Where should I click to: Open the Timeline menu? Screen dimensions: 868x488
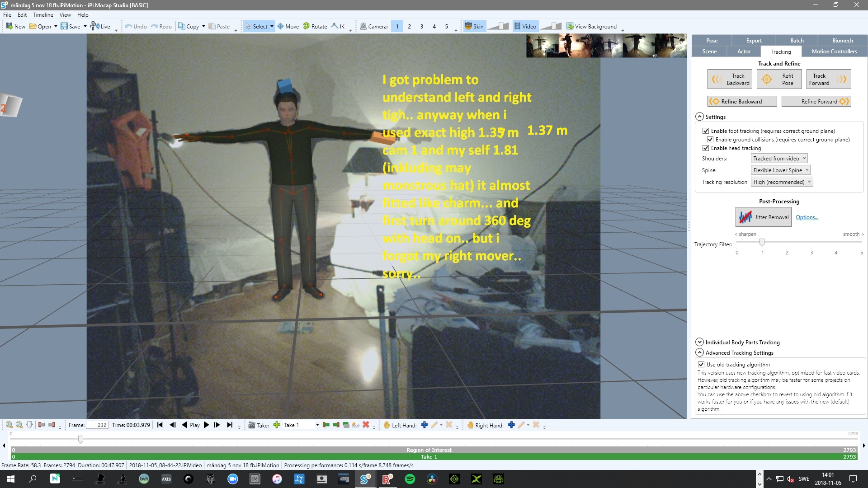[43, 15]
